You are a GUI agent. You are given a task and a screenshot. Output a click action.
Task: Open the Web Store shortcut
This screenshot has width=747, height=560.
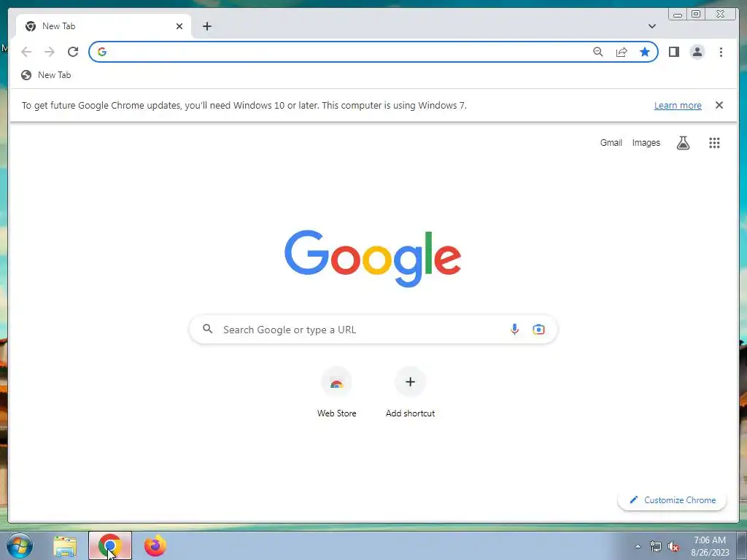coord(337,393)
